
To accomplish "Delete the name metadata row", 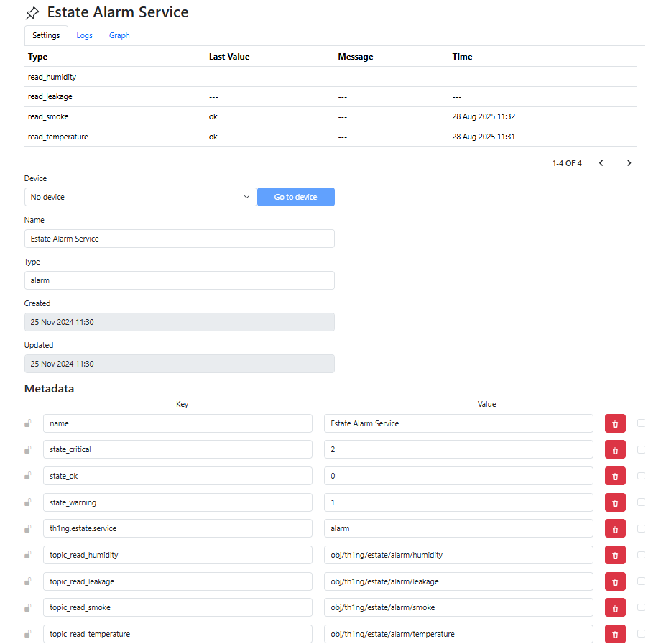I will pyautogui.click(x=615, y=423).
